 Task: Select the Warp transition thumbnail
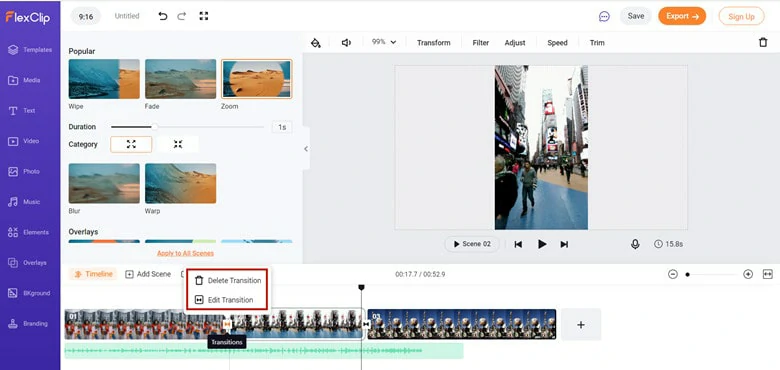(181, 184)
